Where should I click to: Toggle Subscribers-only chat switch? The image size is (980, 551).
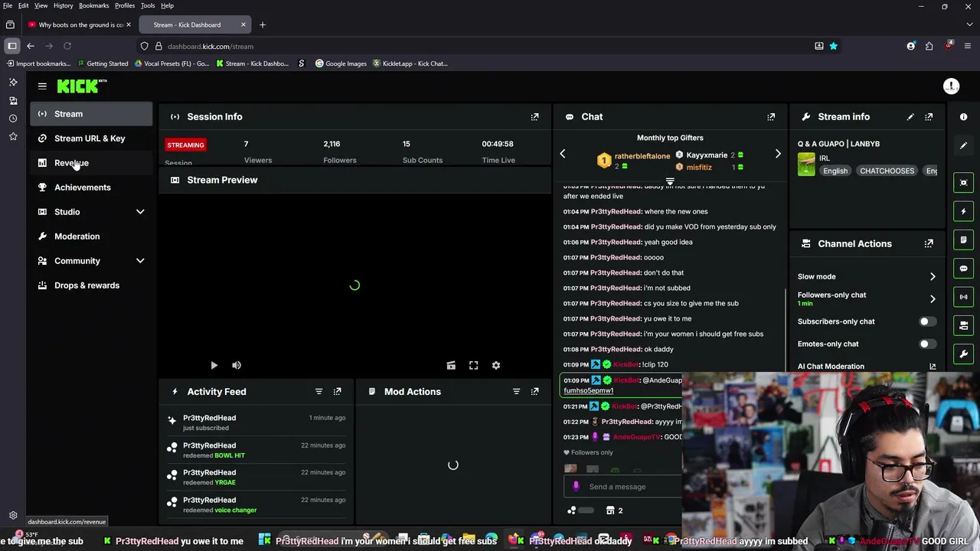click(x=927, y=321)
